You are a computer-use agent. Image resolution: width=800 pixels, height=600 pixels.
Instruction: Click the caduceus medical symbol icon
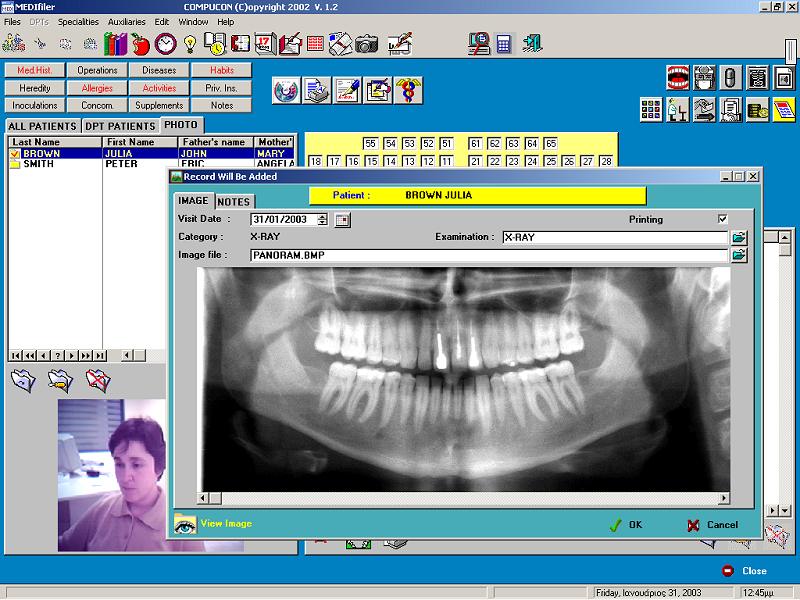pyautogui.click(x=408, y=90)
